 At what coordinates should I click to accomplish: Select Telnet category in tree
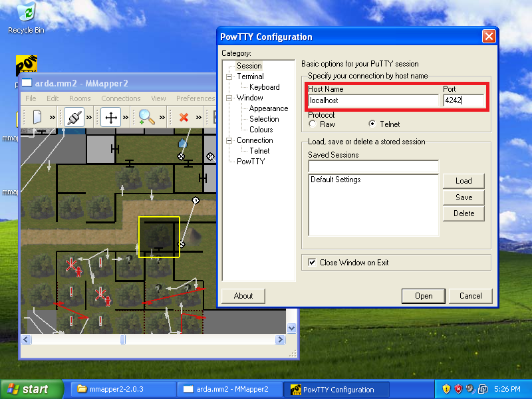pyautogui.click(x=259, y=151)
